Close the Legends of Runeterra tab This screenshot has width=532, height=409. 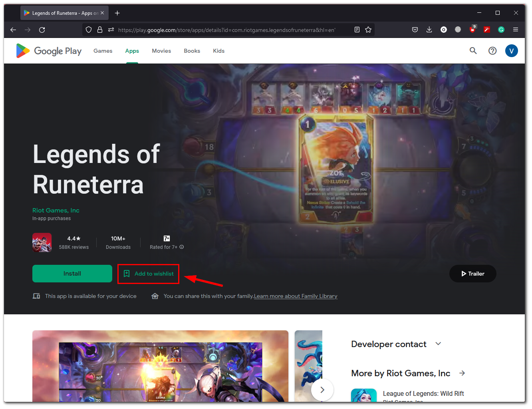coord(102,13)
